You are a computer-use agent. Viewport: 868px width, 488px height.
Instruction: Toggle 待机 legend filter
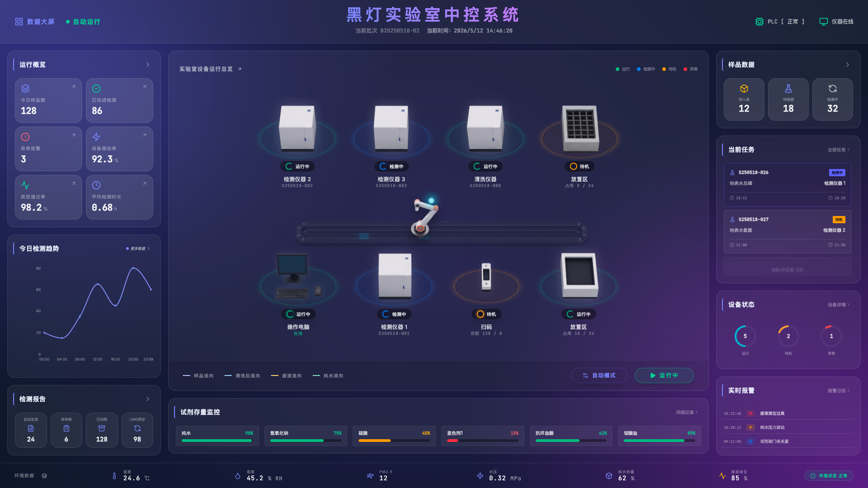click(x=670, y=69)
